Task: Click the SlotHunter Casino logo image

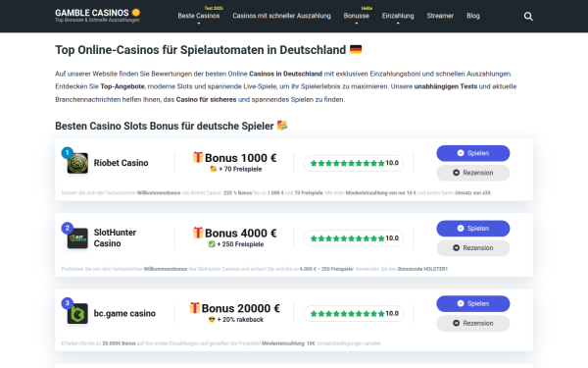Action: tap(77, 238)
